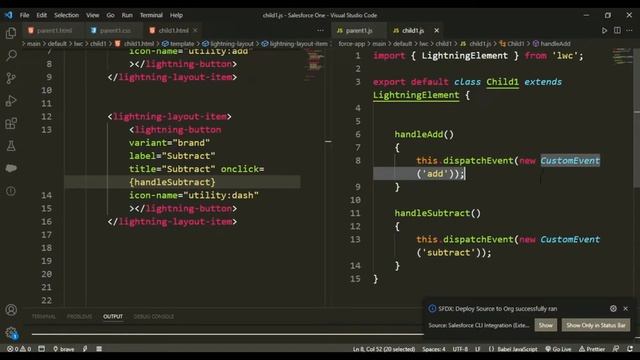
Task: Open the Extensions view
Action: [x=11, y=123]
